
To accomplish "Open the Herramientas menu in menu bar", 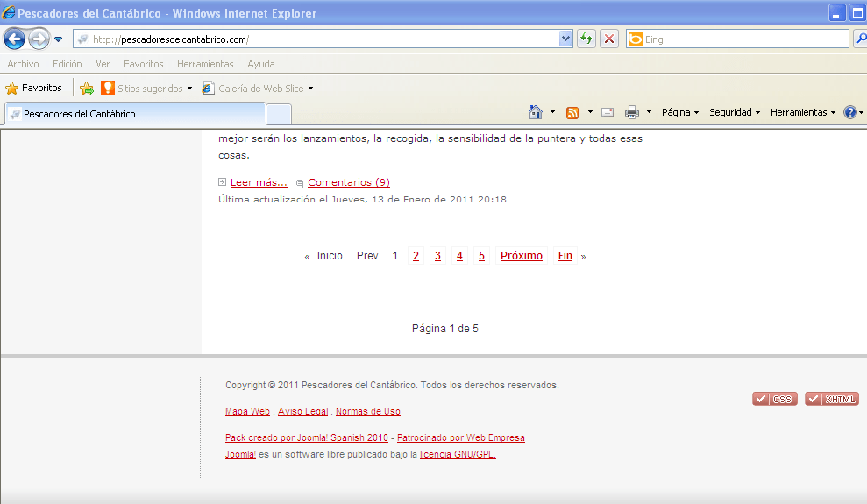I will tap(205, 64).
